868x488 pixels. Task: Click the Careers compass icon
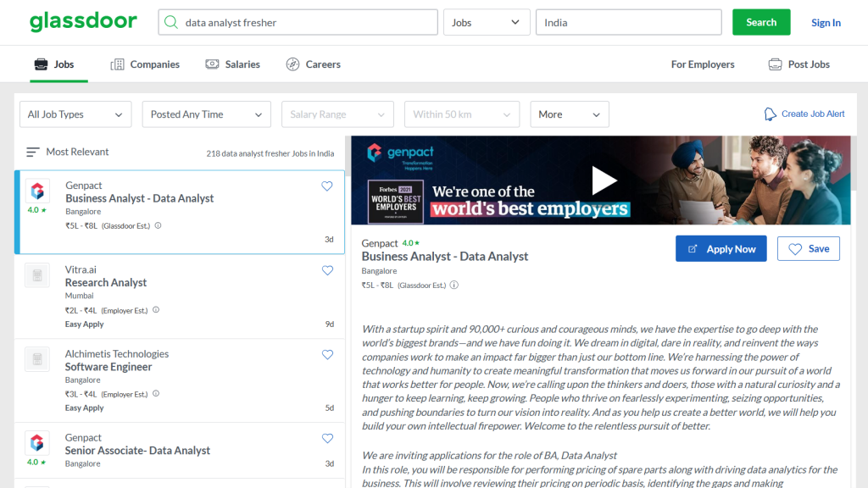(292, 64)
